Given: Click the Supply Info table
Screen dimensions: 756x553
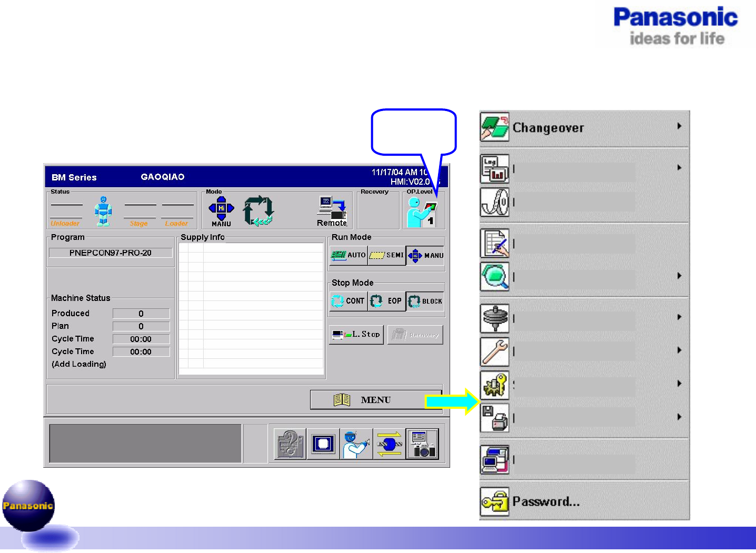Looking at the screenshot, I should point(251,308).
